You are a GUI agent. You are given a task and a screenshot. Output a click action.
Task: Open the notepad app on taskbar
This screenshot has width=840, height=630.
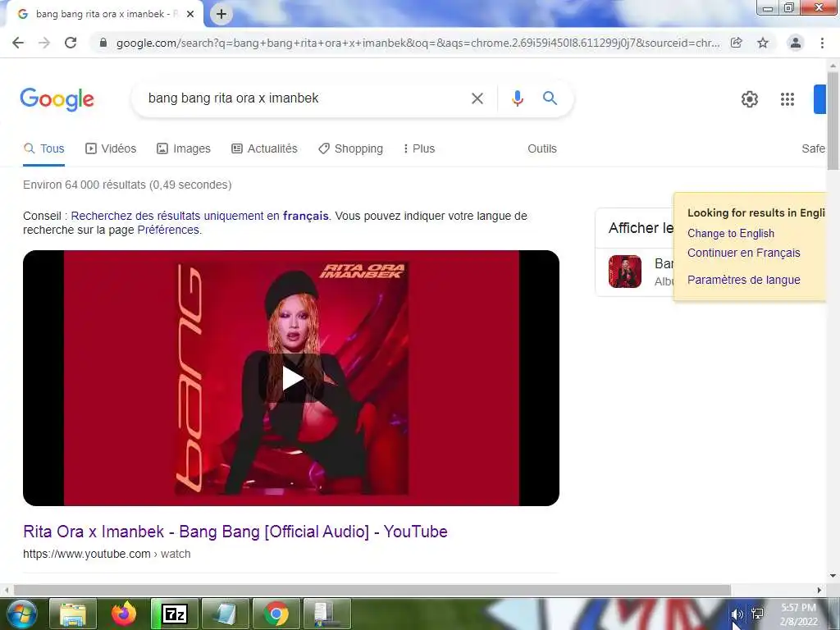(225, 614)
